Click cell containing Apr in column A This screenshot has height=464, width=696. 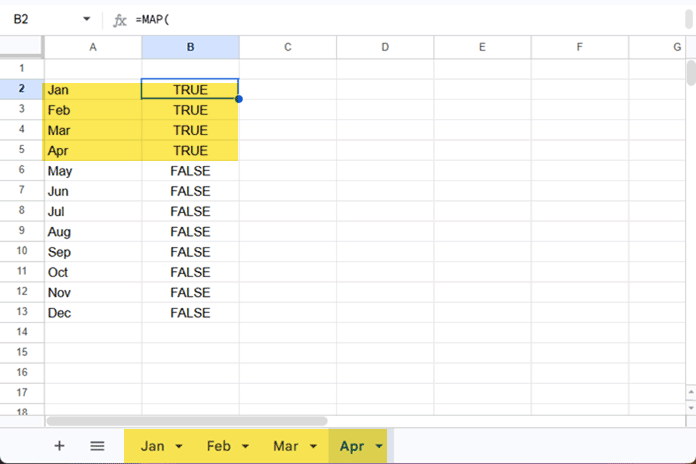click(x=93, y=151)
